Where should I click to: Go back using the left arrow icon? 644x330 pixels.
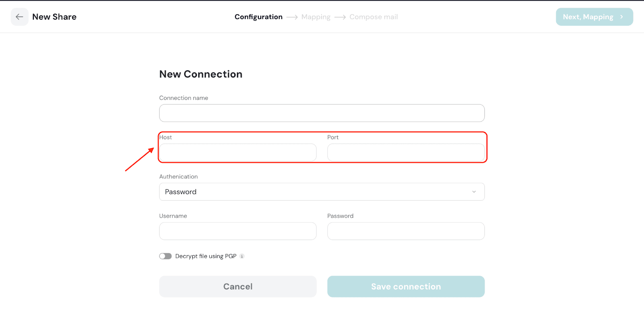(19, 17)
